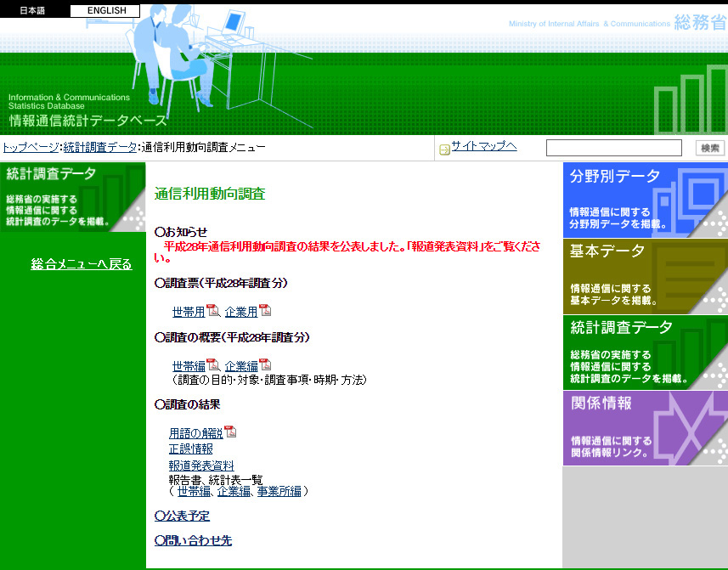Image resolution: width=728 pixels, height=570 pixels.
Task: Open the 用語の解説 link
Action: [x=196, y=433]
